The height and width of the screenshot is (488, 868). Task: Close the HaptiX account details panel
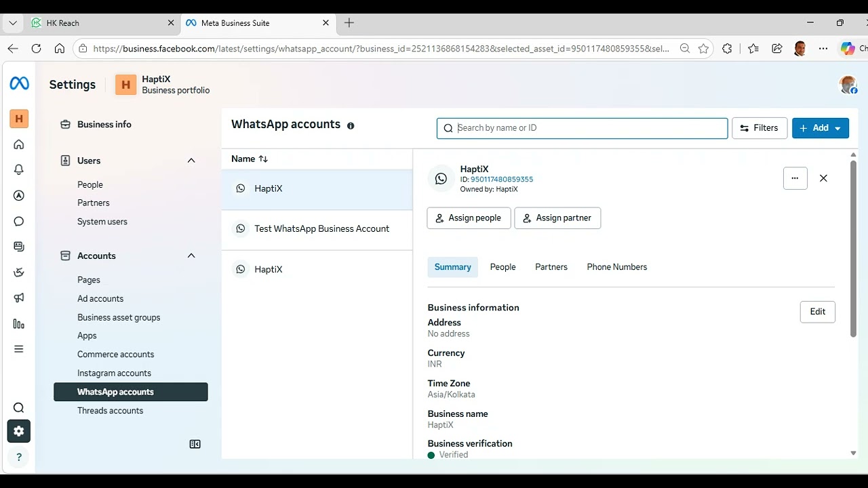pyautogui.click(x=823, y=178)
